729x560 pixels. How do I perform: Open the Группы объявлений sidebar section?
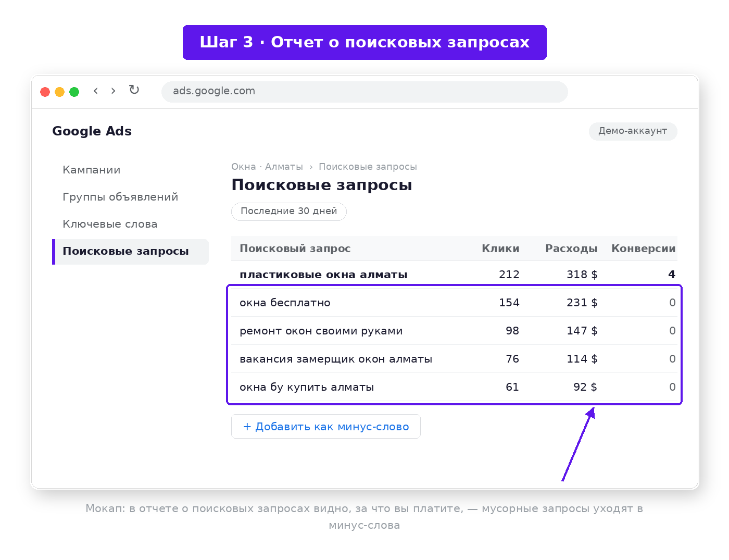(x=120, y=197)
